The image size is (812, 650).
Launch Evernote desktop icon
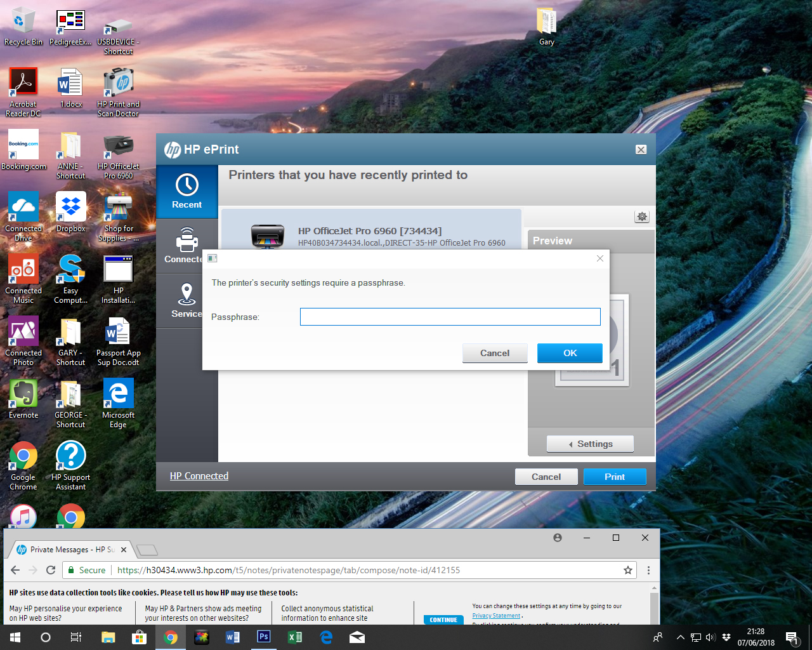pos(23,394)
